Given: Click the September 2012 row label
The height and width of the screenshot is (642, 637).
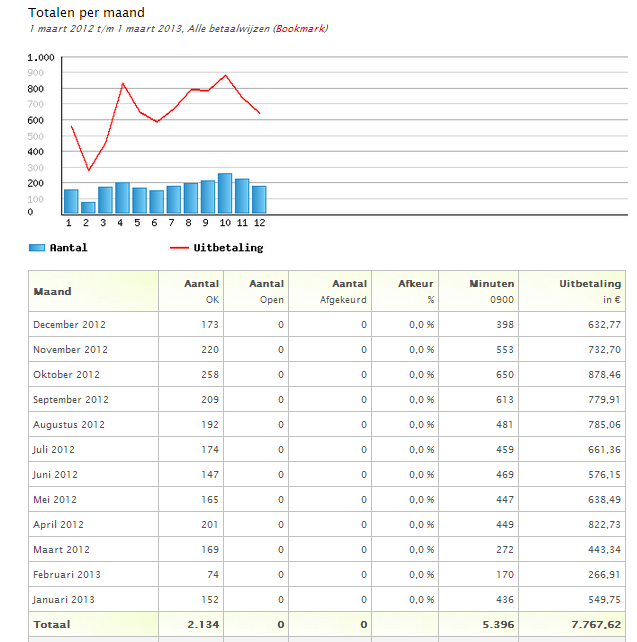Looking at the screenshot, I should tap(71, 400).
